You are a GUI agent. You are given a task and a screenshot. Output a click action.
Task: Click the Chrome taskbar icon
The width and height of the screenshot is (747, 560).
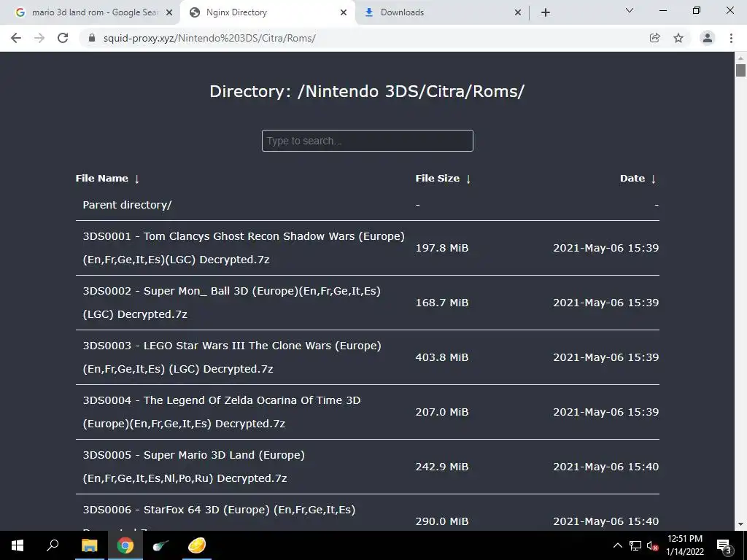click(125, 545)
